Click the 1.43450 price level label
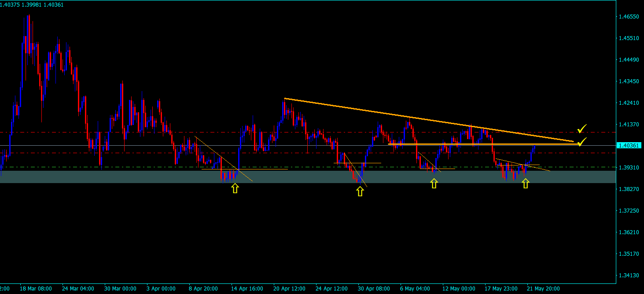 629,81
